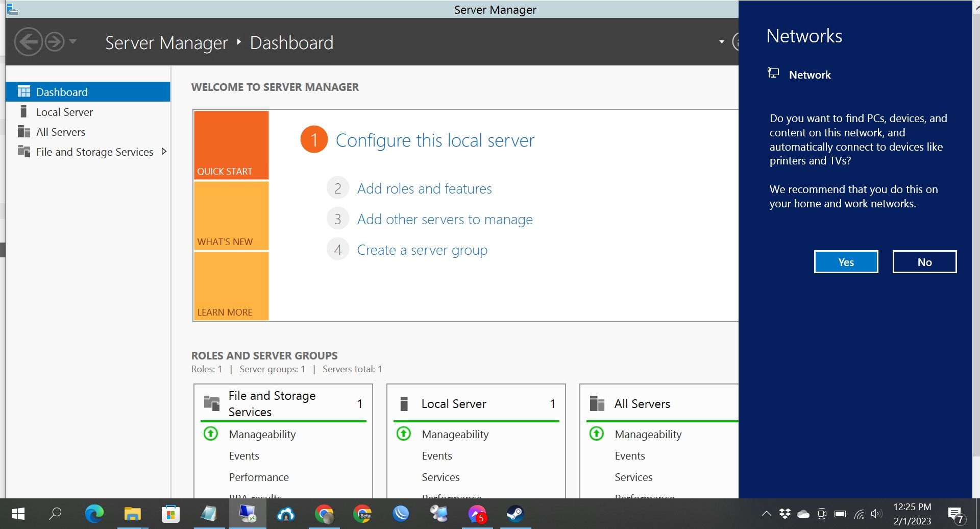Click the Dashboard sidebar icon
The height and width of the screenshot is (529, 980).
coord(24,91)
